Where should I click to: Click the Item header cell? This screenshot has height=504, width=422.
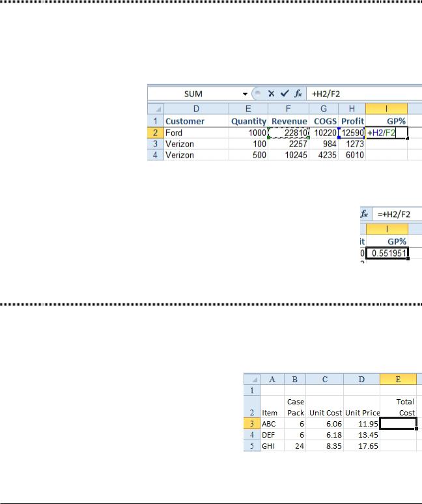point(272,407)
